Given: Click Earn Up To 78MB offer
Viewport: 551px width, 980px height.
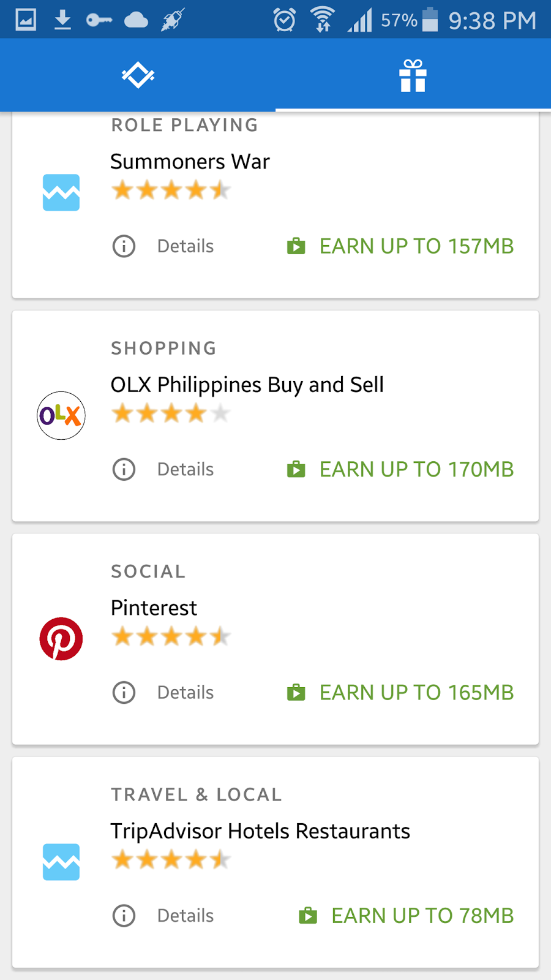Looking at the screenshot, I should (x=407, y=916).
